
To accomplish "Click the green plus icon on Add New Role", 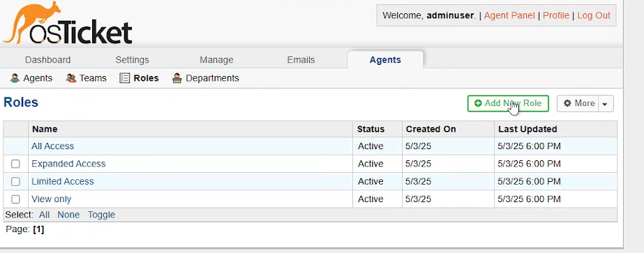I will click(478, 103).
